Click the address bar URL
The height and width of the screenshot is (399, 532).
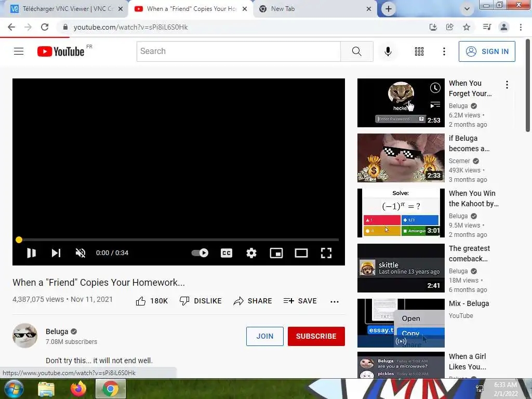[130, 27]
